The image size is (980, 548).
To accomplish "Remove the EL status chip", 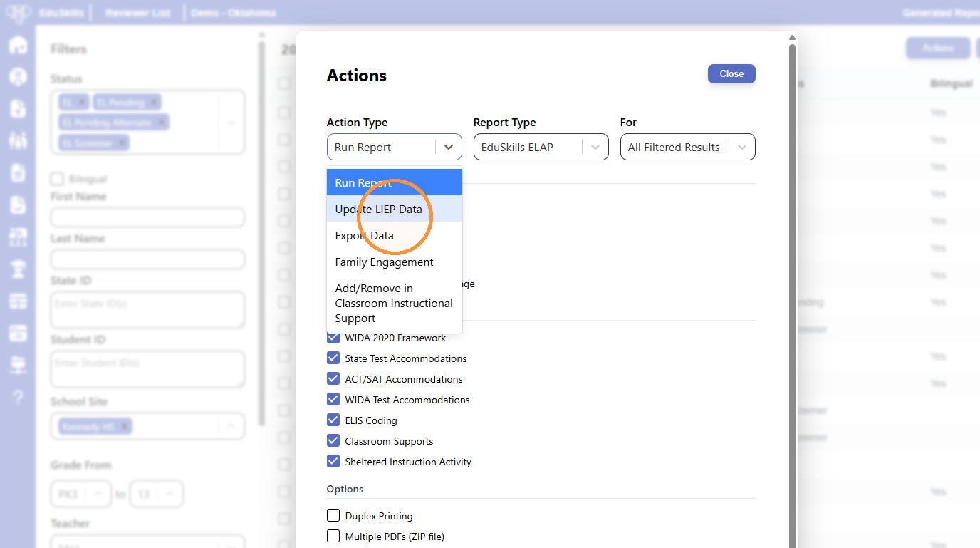I will coord(82,102).
